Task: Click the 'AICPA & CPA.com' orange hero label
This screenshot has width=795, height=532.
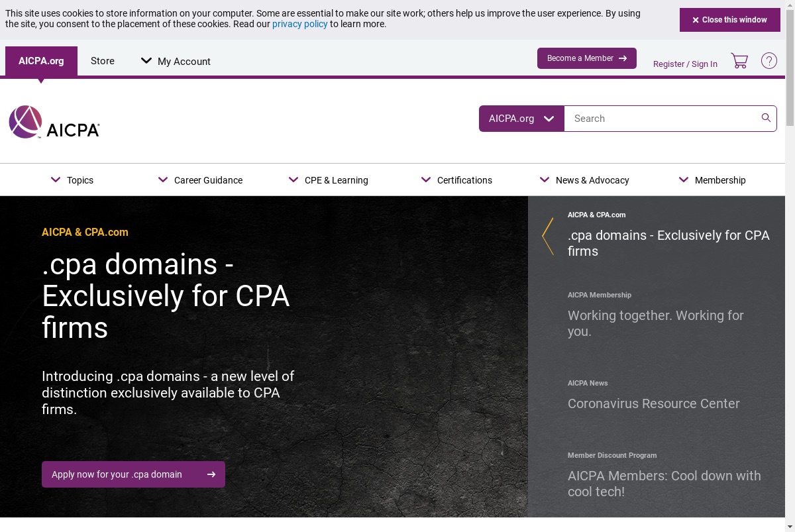Action: click(85, 232)
